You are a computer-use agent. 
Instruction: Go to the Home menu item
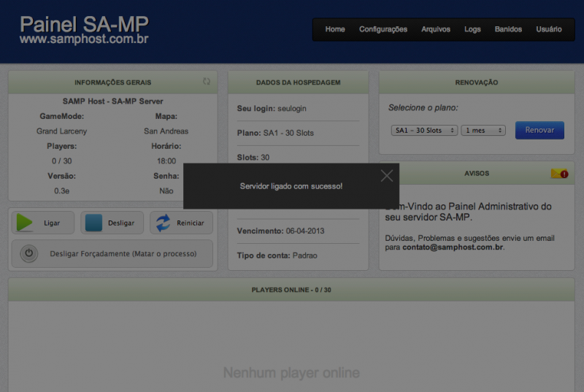pyautogui.click(x=335, y=29)
